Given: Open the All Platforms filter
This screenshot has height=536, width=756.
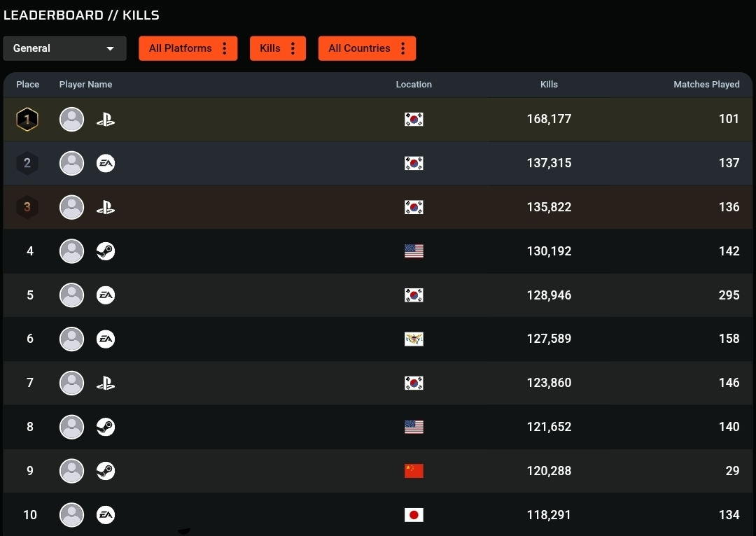Looking at the screenshot, I should [x=188, y=48].
